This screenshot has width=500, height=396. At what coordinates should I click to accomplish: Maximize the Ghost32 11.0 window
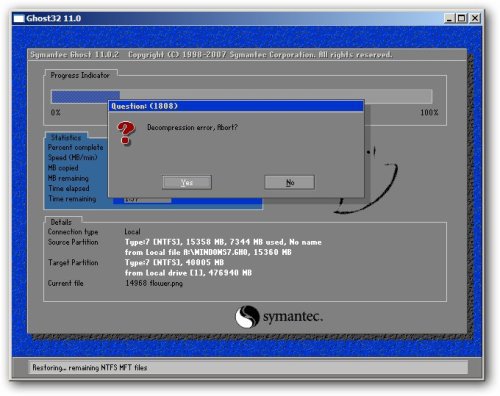click(x=462, y=18)
